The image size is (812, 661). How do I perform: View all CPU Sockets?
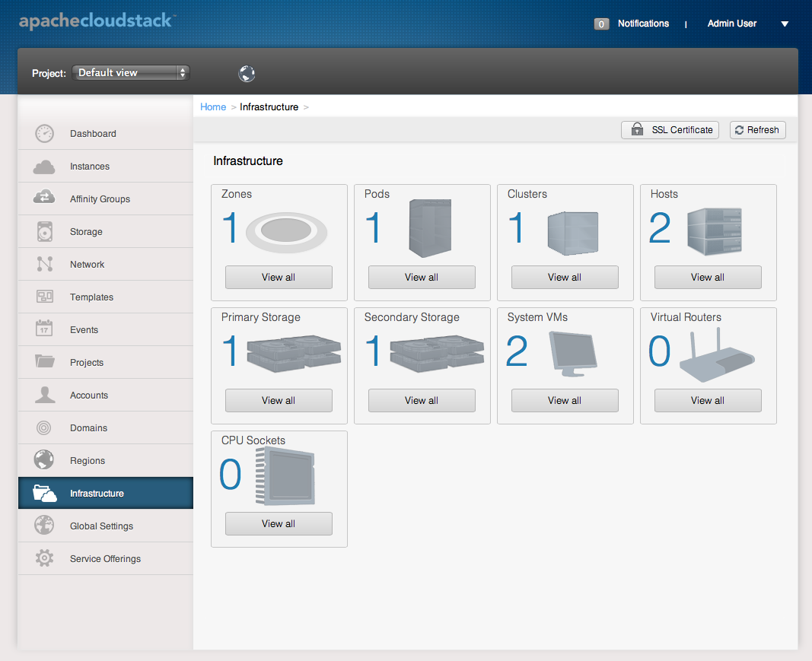[x=279, y=523]
